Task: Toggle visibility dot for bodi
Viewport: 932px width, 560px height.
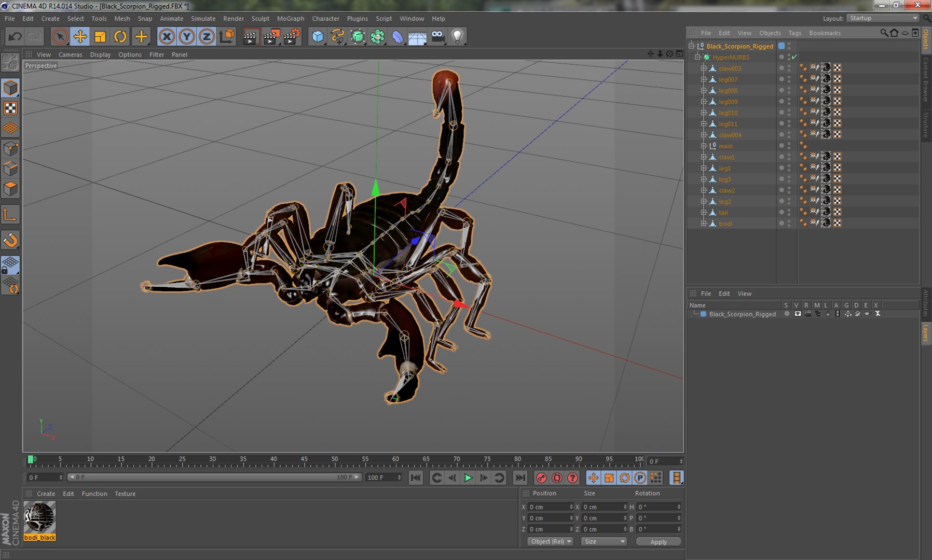Action: (782, 223)
